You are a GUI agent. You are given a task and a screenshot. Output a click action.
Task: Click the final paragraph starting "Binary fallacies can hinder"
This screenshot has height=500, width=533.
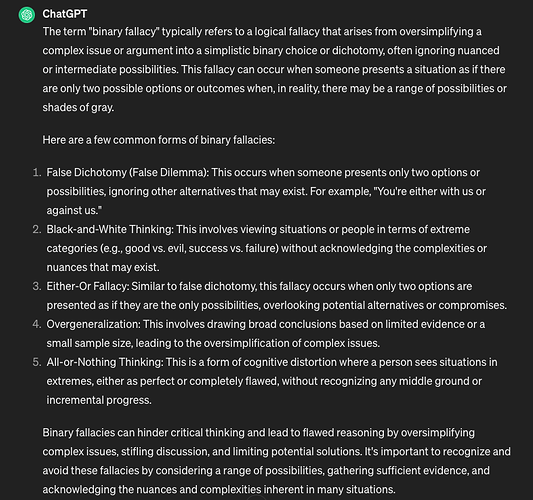tap(276, 461)
